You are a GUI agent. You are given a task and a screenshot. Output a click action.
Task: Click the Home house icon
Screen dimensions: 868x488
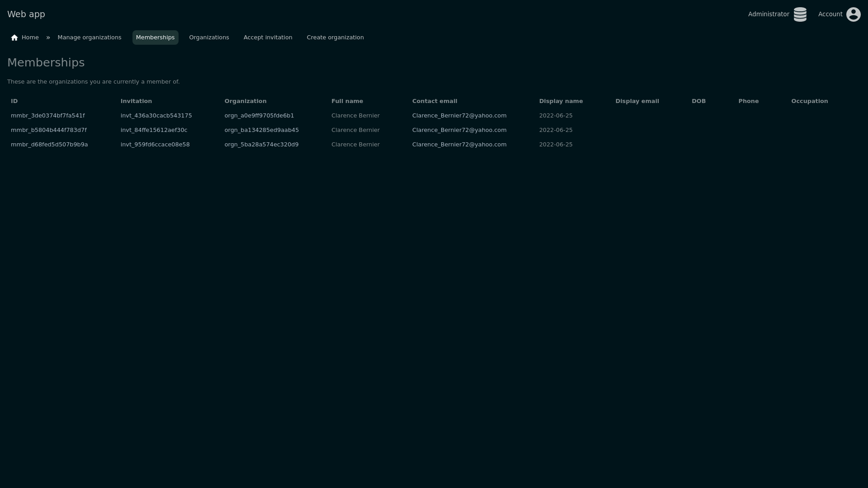[14, 38]
